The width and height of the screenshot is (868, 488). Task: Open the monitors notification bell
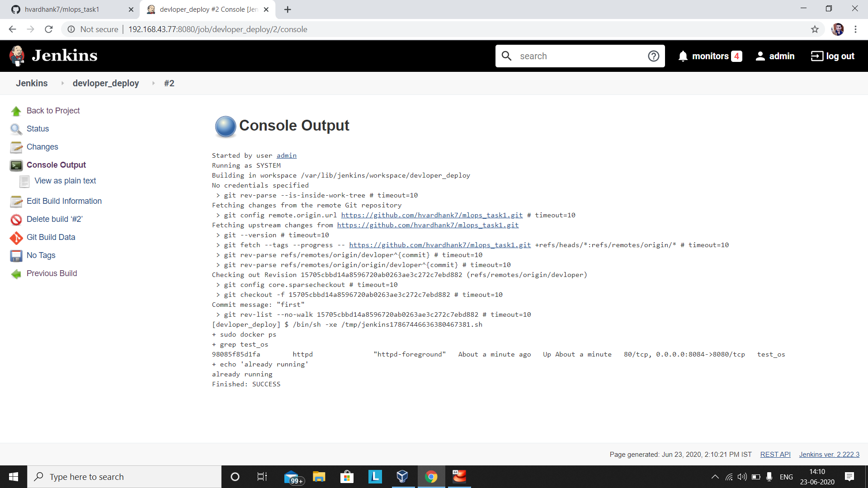pyautogui.click(x=683, y=56)
